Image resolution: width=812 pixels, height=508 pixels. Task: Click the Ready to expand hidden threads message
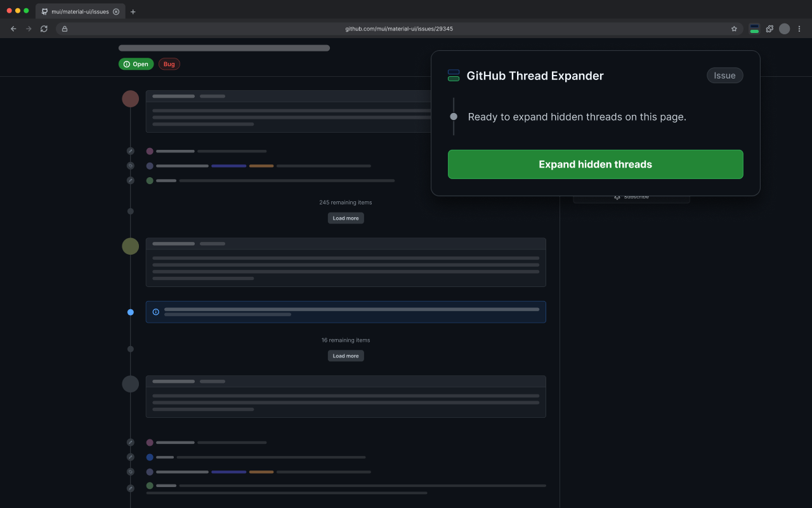pos(577,117)
